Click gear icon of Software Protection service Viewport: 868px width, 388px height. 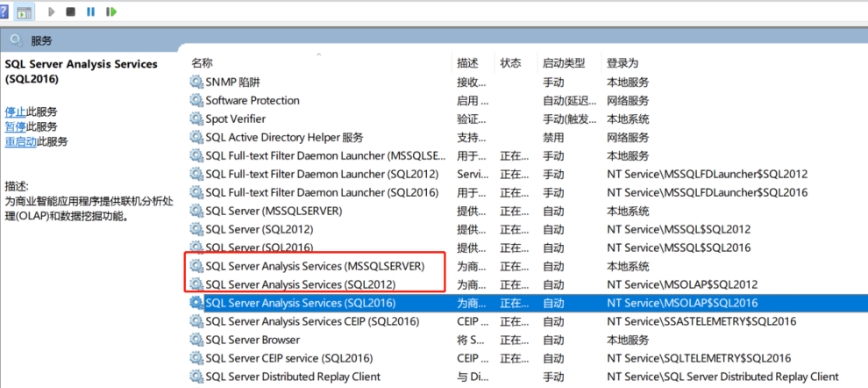[x=196, y=100]
